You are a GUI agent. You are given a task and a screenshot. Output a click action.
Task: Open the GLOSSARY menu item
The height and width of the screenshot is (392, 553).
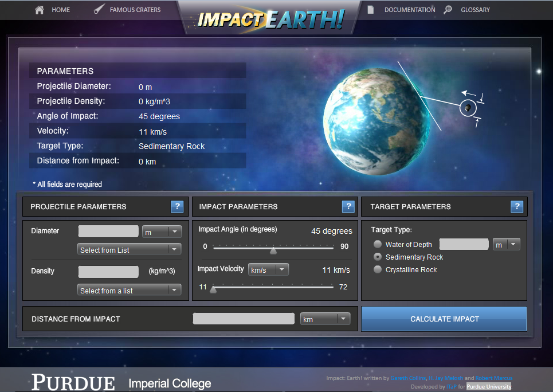point(475,10)
